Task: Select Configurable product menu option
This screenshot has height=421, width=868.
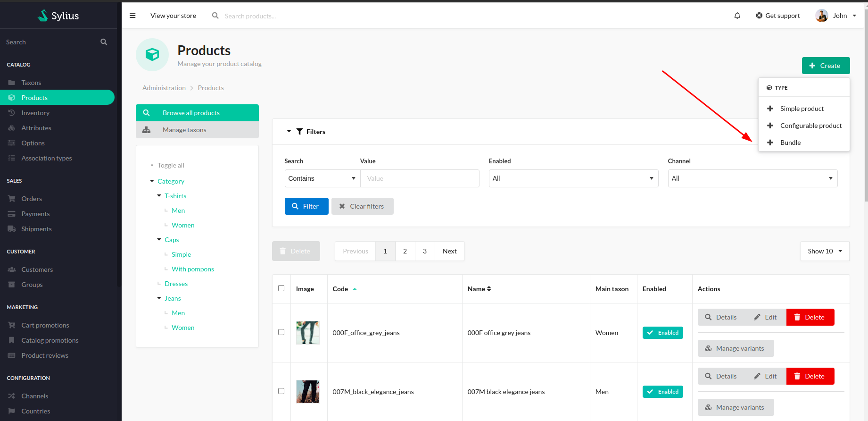Action: click(810, 126)
